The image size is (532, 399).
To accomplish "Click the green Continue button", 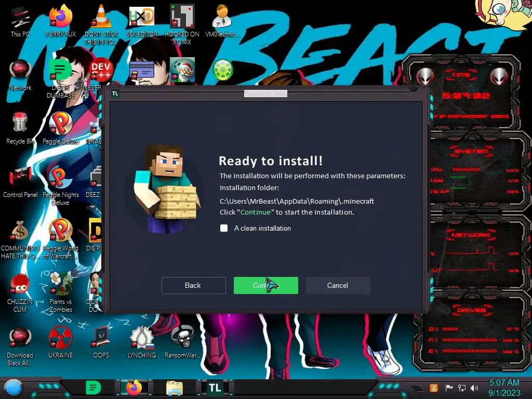I will click(x=265, y=285).
